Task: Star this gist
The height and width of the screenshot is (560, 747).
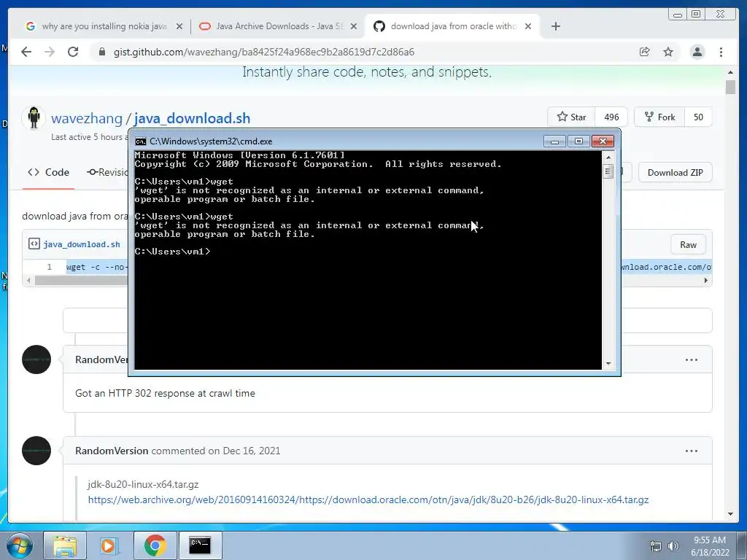Action: coord(571,117)
